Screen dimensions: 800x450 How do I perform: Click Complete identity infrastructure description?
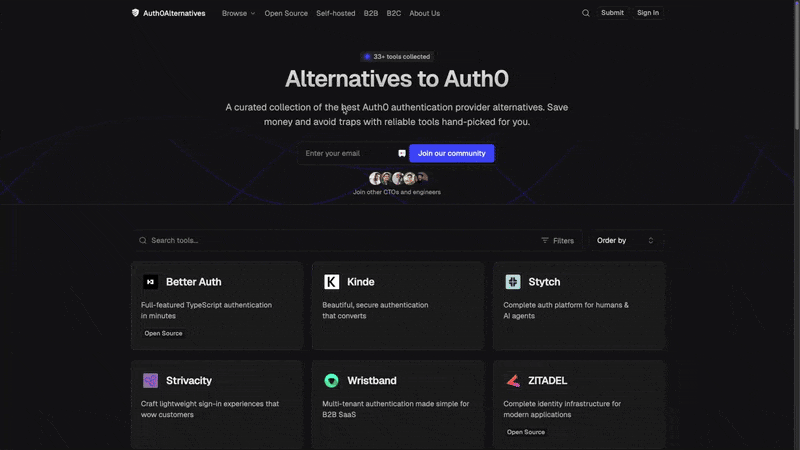[562, 409]
